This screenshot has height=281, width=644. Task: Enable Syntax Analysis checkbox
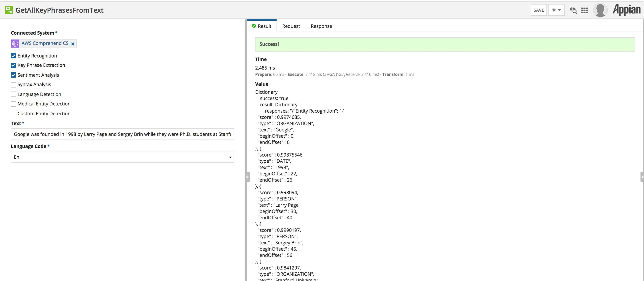pos(13,85)
